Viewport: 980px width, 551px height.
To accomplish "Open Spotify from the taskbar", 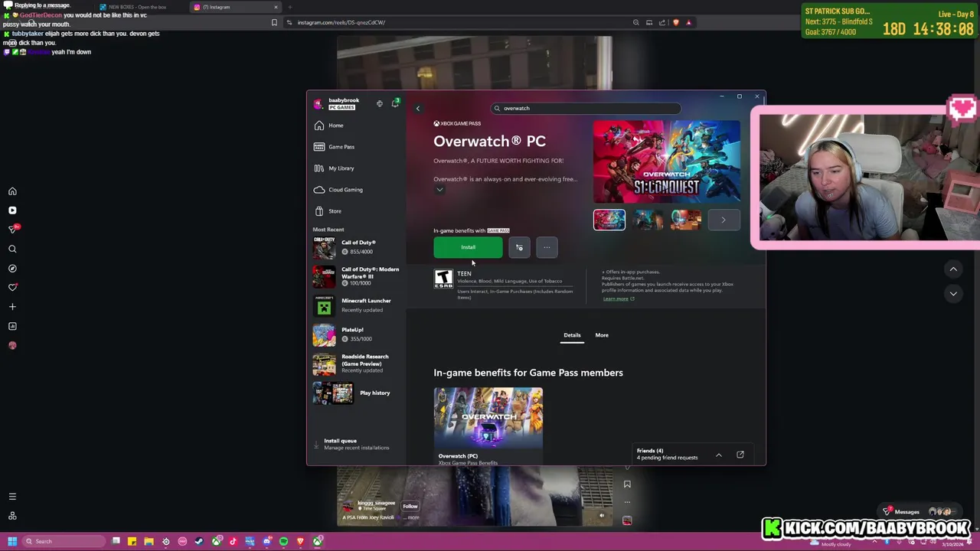I will pyautogui.click(x=283, y=542).
